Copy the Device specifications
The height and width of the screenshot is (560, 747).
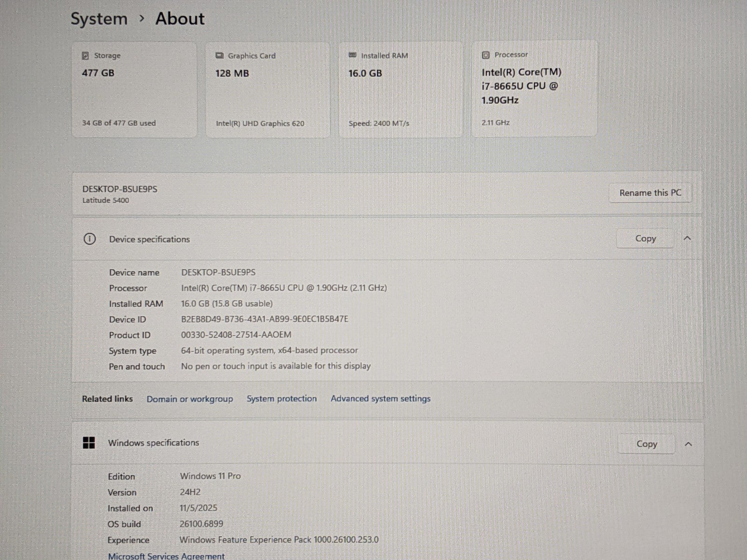pos(645,238)
